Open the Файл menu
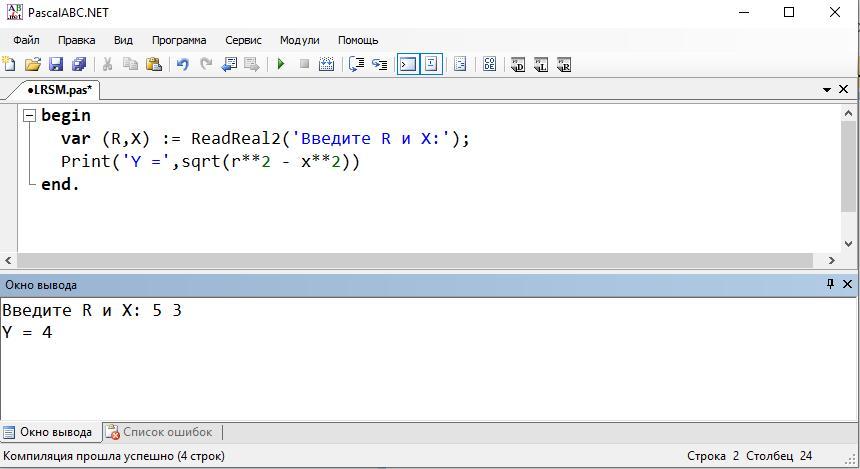 click(26, 40)
